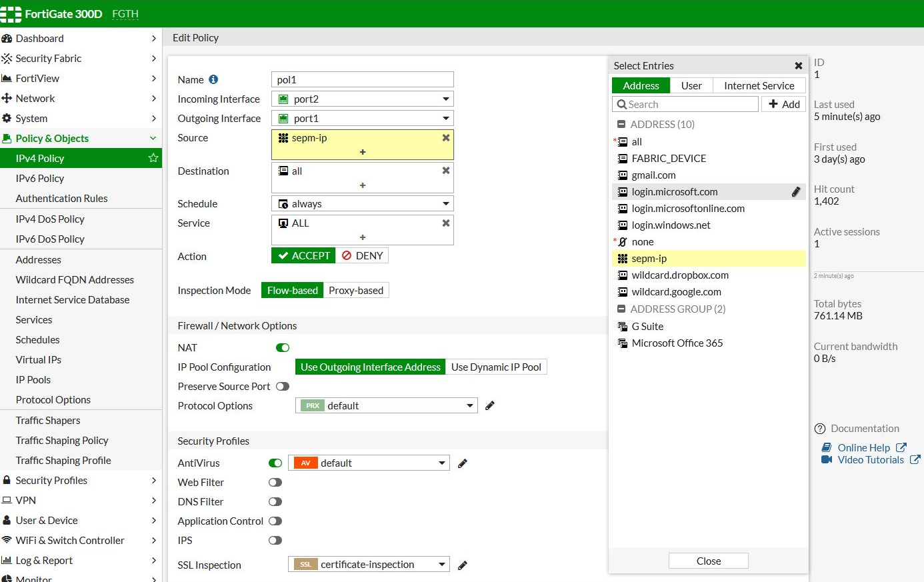Open the Incoming Interface port2 dropdown
This screenshot has width=924, height=582.
click(363, 99)
